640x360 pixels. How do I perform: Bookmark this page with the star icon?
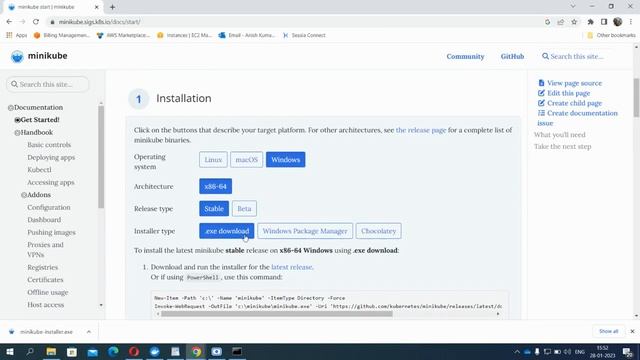(x=574, y=22)
